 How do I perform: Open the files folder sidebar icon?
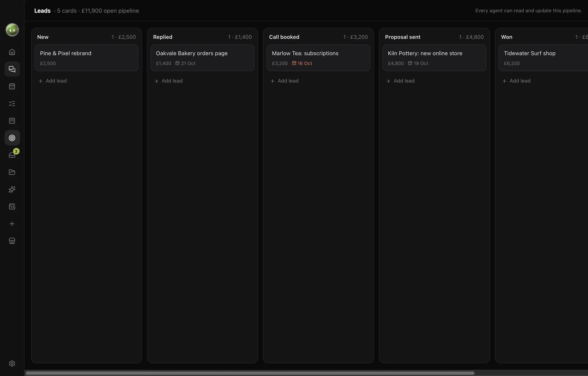[12, 172]
